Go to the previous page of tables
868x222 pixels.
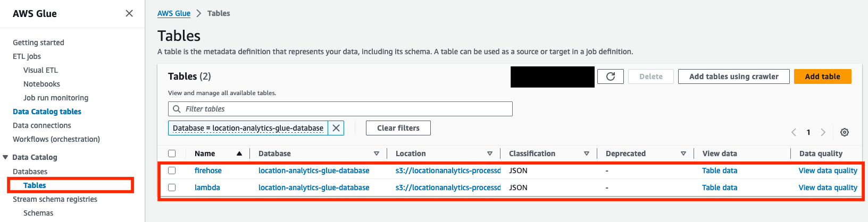[x=794, y=132]
